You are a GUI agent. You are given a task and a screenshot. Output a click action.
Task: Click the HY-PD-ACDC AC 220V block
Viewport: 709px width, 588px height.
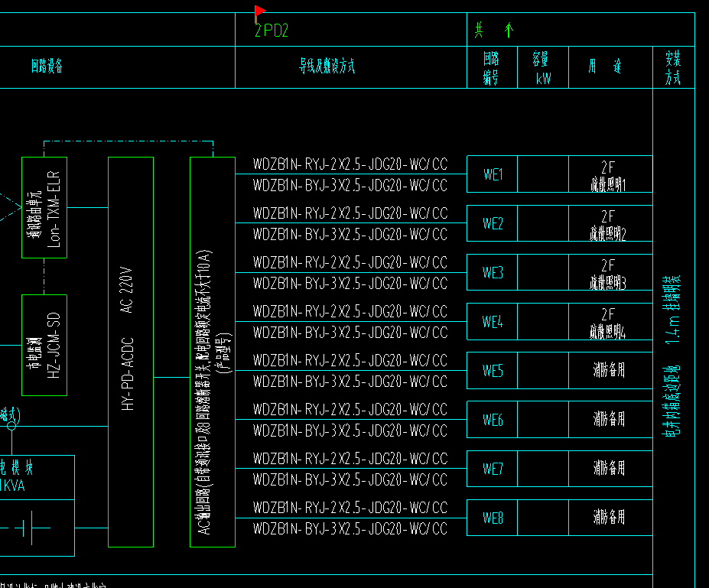tap(131, 352)
